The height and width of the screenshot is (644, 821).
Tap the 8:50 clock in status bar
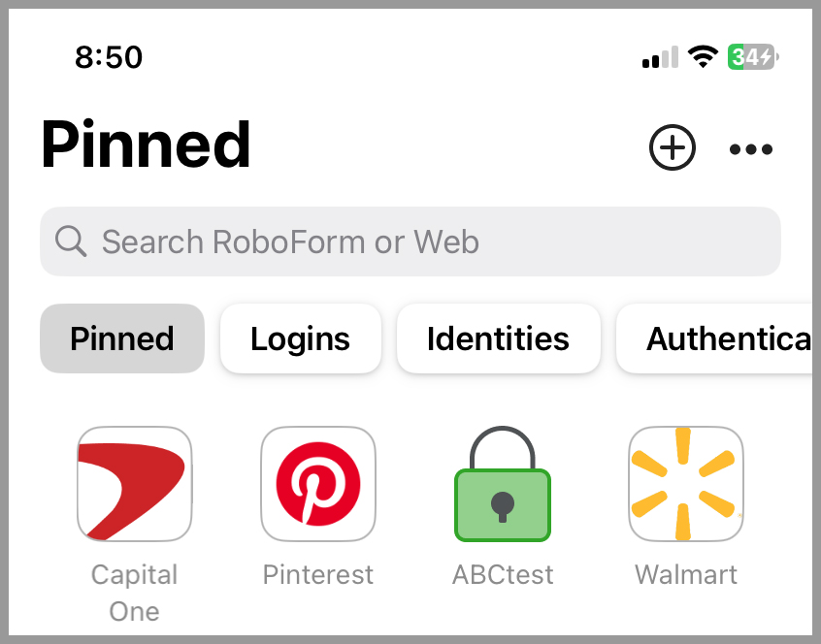(x=109, y=56)
